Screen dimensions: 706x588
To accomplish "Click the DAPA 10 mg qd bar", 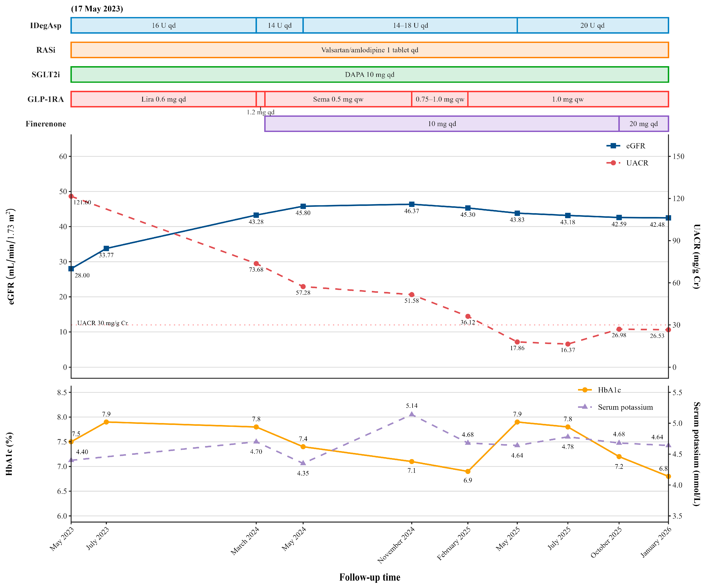I will pyautogui.click(x=370, y=75).
